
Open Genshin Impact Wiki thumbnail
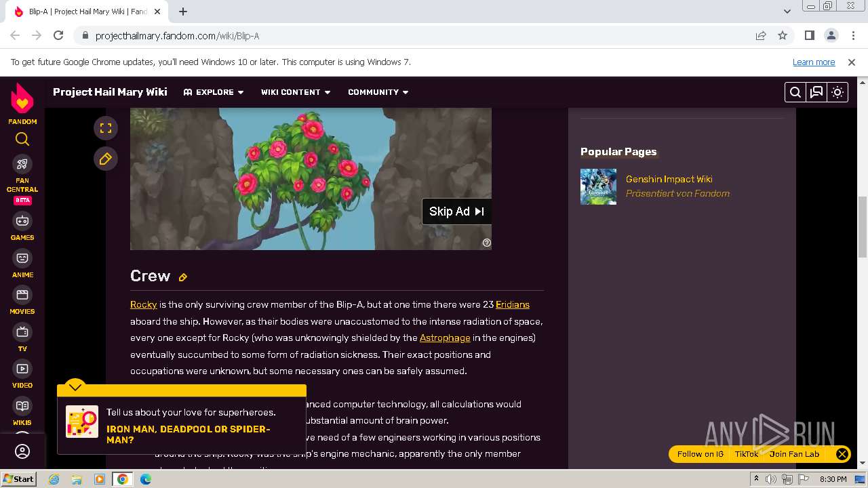(598, 186)
